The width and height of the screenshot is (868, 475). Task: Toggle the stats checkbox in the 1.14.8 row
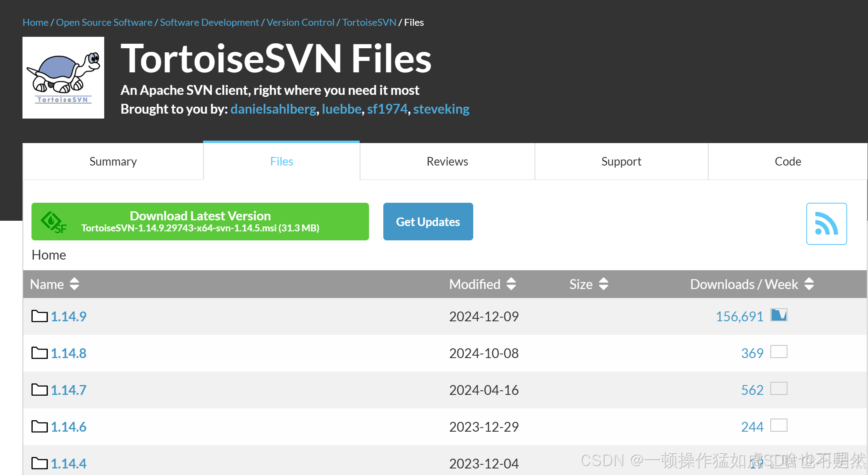780,352
